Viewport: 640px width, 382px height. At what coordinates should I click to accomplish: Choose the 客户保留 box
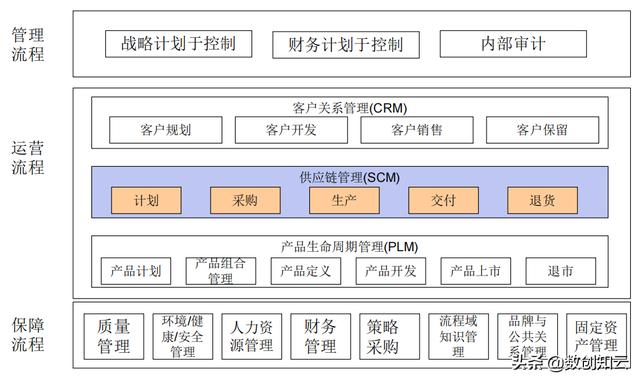[x=542, y=130]
